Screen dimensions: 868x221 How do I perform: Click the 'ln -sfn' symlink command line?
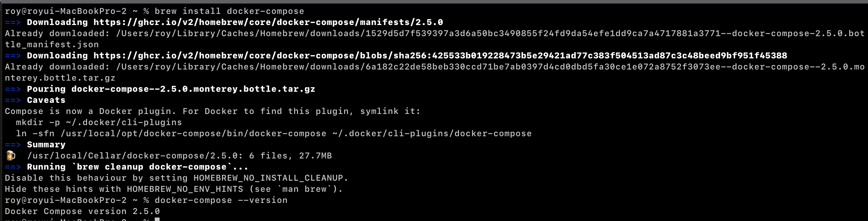click(273, 134)
